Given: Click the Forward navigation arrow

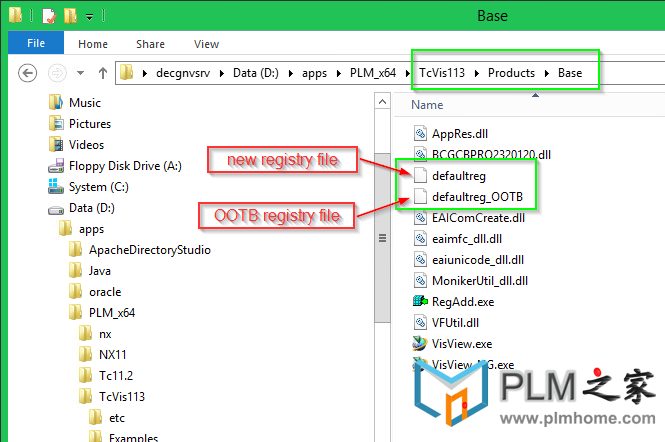Looking at the screenshot, I should tap(57, 73).
